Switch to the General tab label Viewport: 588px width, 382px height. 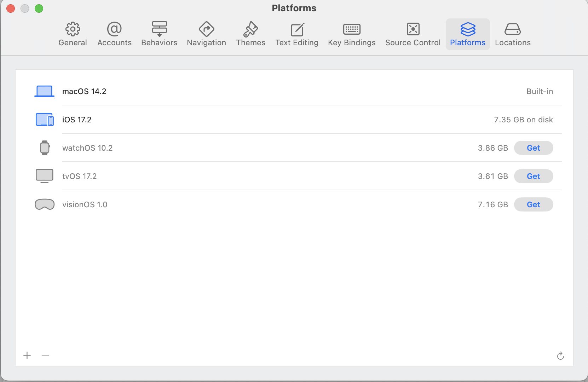click(x=73, y=42)
